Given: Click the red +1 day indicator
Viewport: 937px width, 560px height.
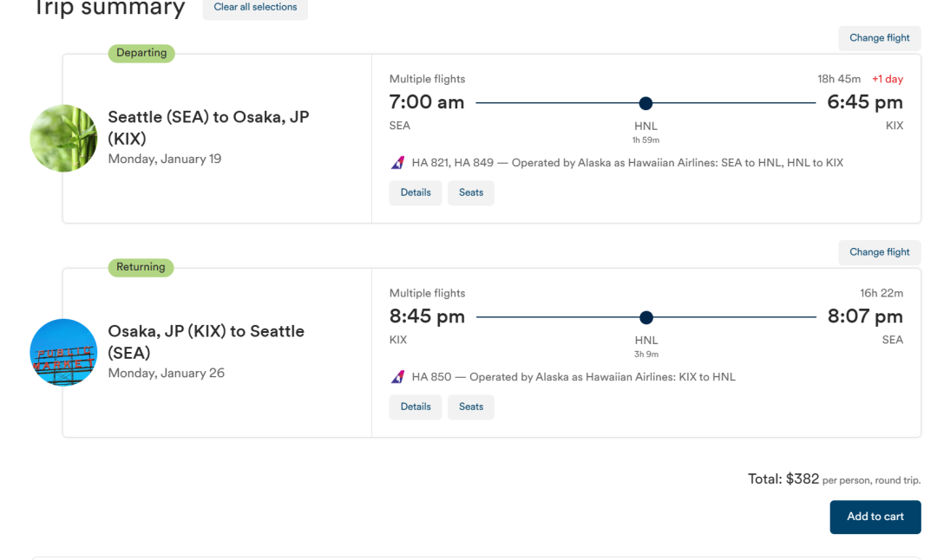Looking at the screenshot, I should (888, 79).
